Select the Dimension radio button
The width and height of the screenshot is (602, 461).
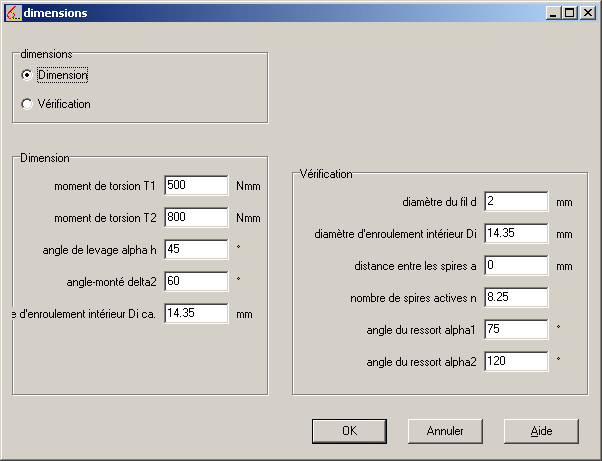[27, 75]
